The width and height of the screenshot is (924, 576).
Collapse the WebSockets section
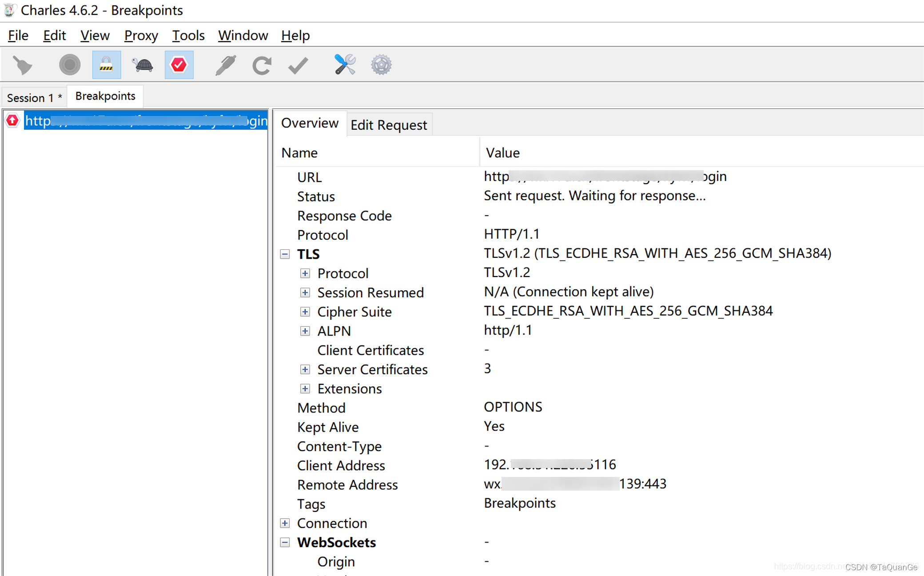click(x=285, y=542)
